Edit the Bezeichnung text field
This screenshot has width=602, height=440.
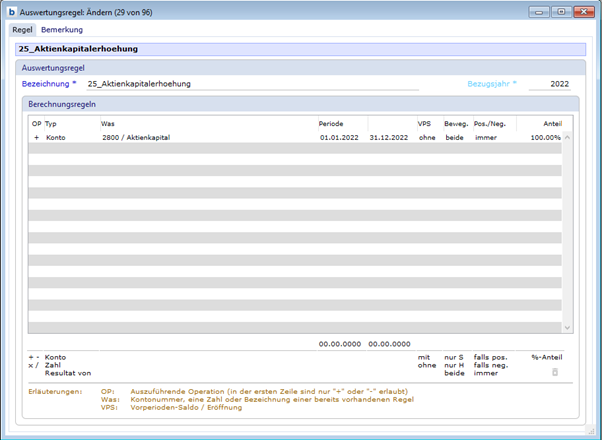(x=250, y=84)
